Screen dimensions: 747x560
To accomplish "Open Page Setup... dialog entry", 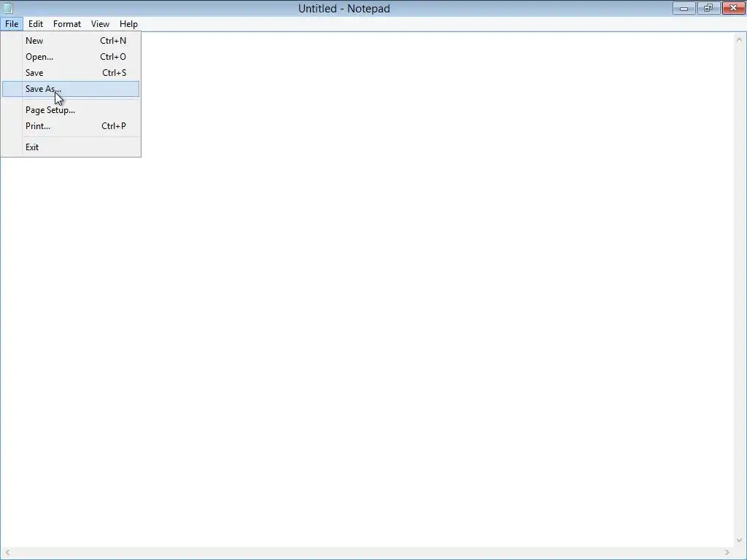I will (x=71, y=110).
